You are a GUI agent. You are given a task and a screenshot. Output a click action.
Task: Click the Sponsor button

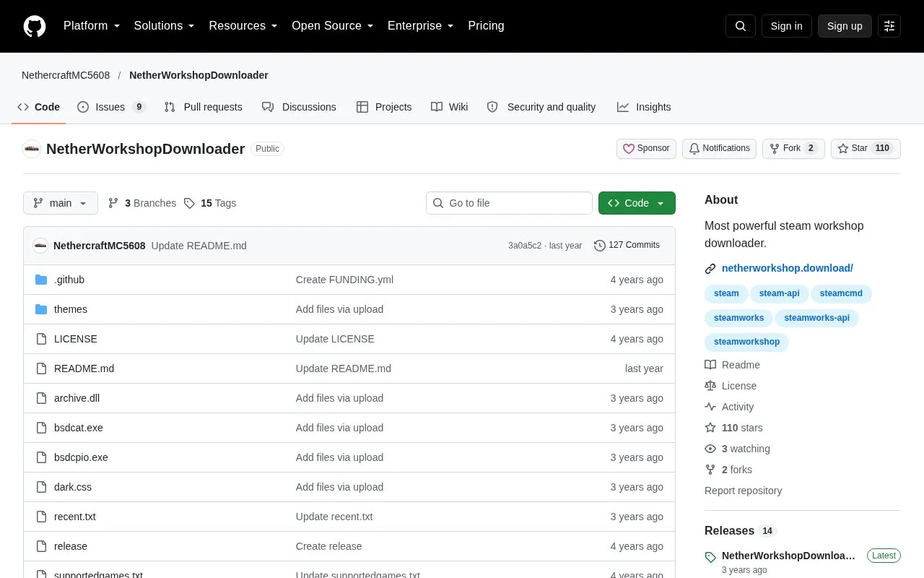[646, 149]
